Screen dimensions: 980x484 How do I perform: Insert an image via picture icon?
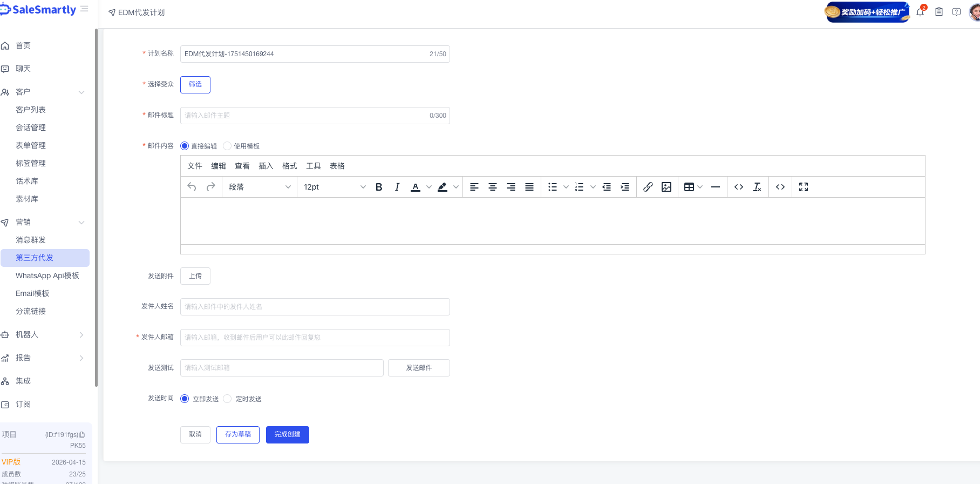pos(666,187)
